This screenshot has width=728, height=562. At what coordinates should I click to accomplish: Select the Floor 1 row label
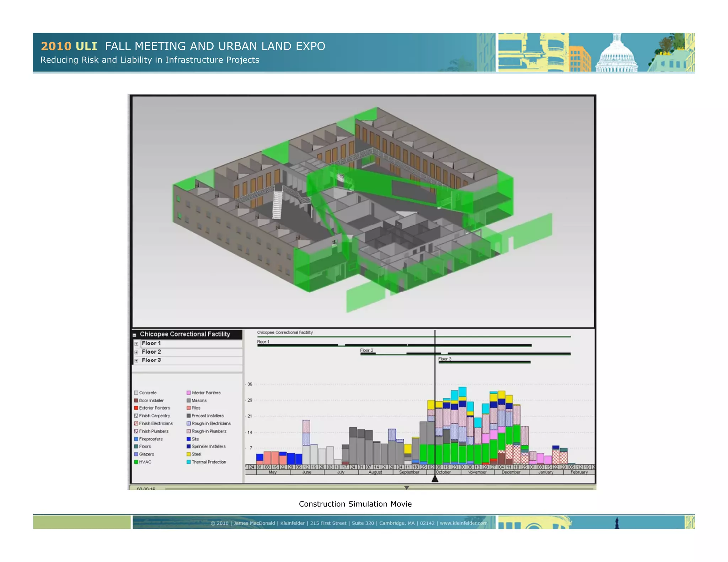click(x=151, y=344)
